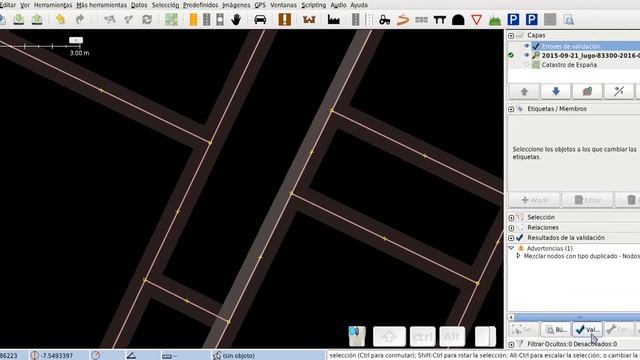Click the tunnel preset icon

click(x=458, y=20)
